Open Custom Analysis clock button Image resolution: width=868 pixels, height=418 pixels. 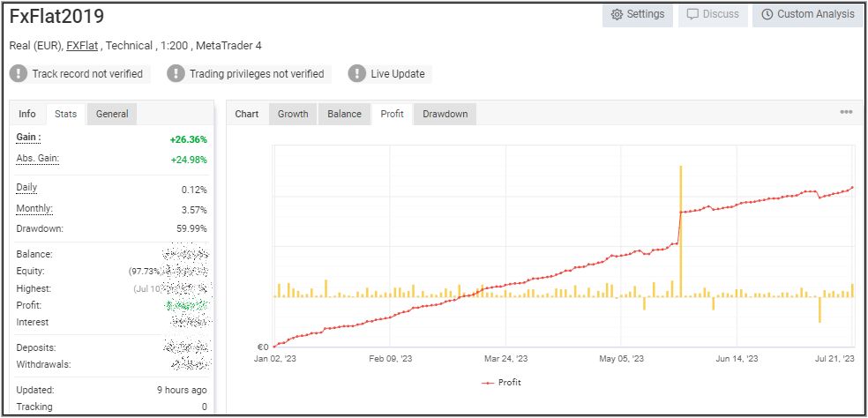click(x=807, y=15)
